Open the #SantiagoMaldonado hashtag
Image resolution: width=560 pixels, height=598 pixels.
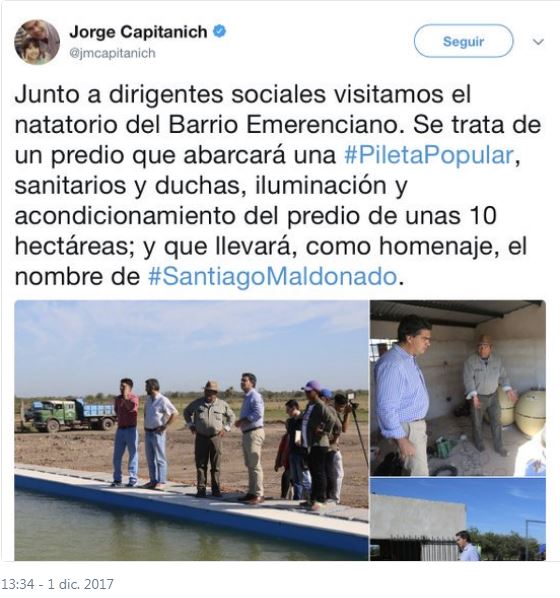click(273, 276)
